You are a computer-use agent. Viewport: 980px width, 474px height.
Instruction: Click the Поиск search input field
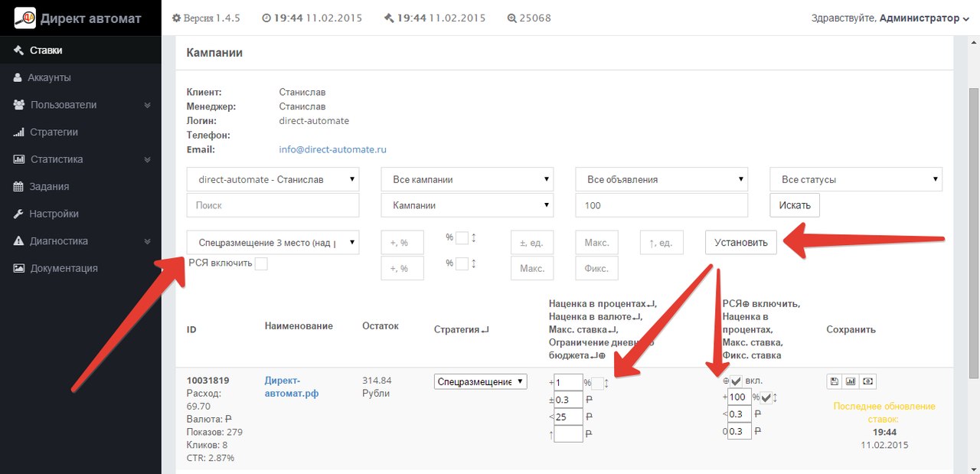tap(273, 205)
